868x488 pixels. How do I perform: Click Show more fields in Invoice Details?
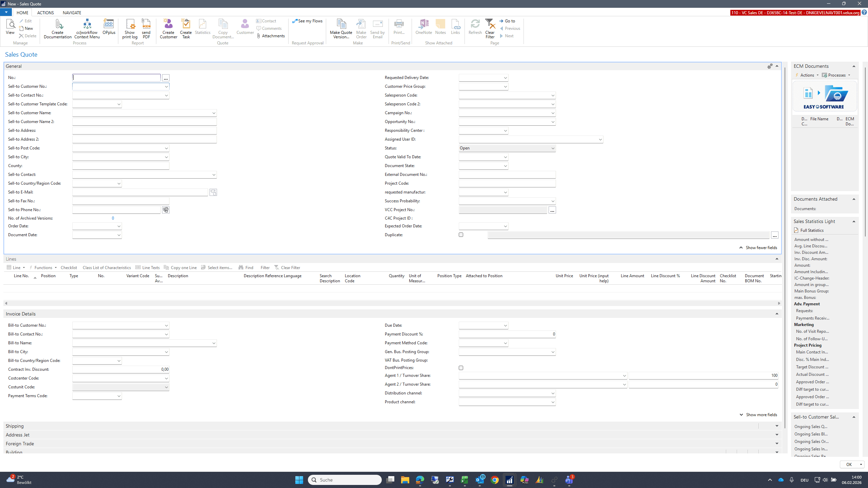click(x=758, y=415)
